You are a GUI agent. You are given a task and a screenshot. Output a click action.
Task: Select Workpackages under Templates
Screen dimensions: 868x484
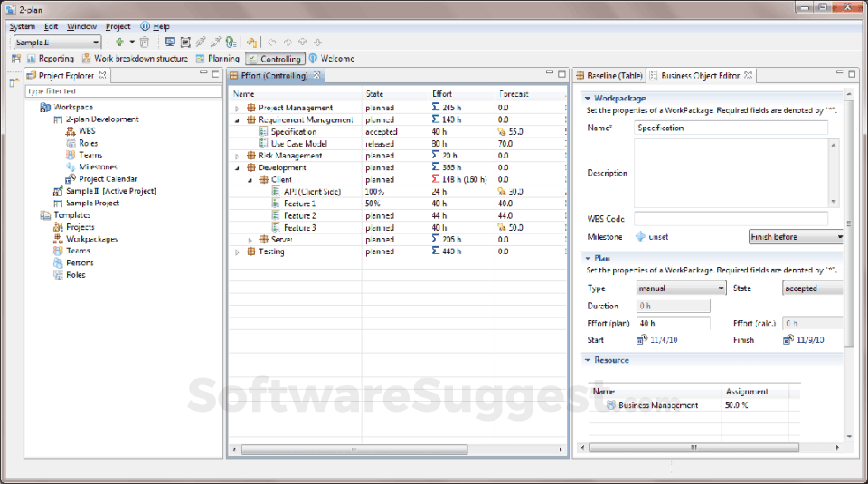[x=92, y=239]
